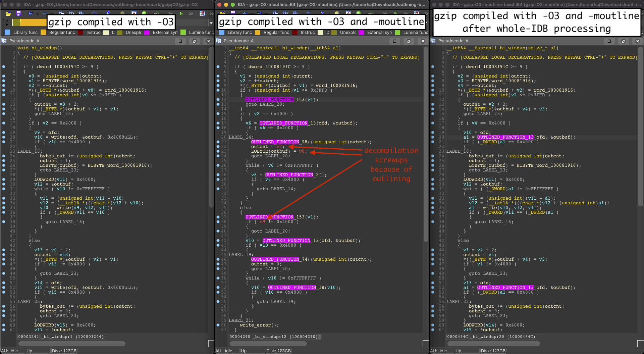Close the Pseudocode-A pane in left window
The image size is (644, 354).
point(208,41)
